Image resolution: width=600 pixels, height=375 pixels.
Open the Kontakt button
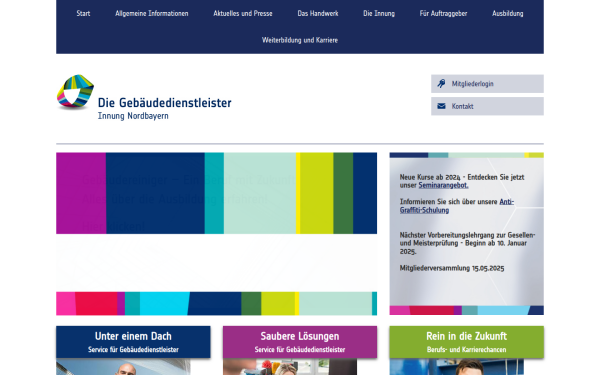pyautogui.click(x=487, y=106)
